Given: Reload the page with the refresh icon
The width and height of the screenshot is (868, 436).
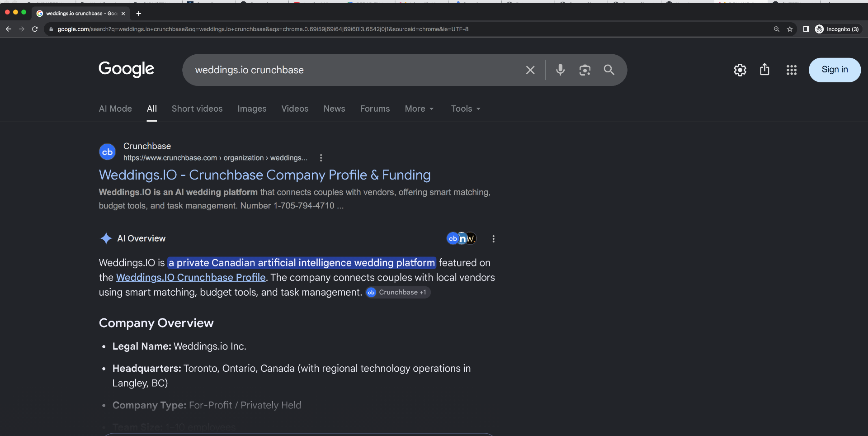Looking at the screenshot, I should tap(35, 29).
